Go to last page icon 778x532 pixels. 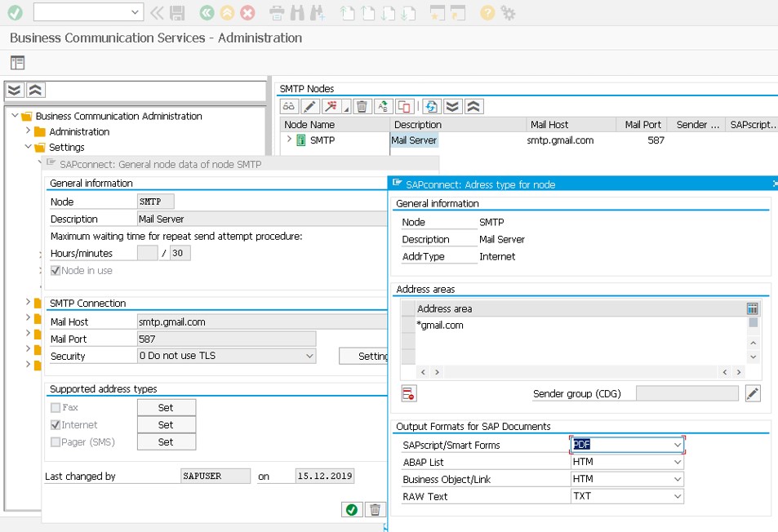click(408, 13)
